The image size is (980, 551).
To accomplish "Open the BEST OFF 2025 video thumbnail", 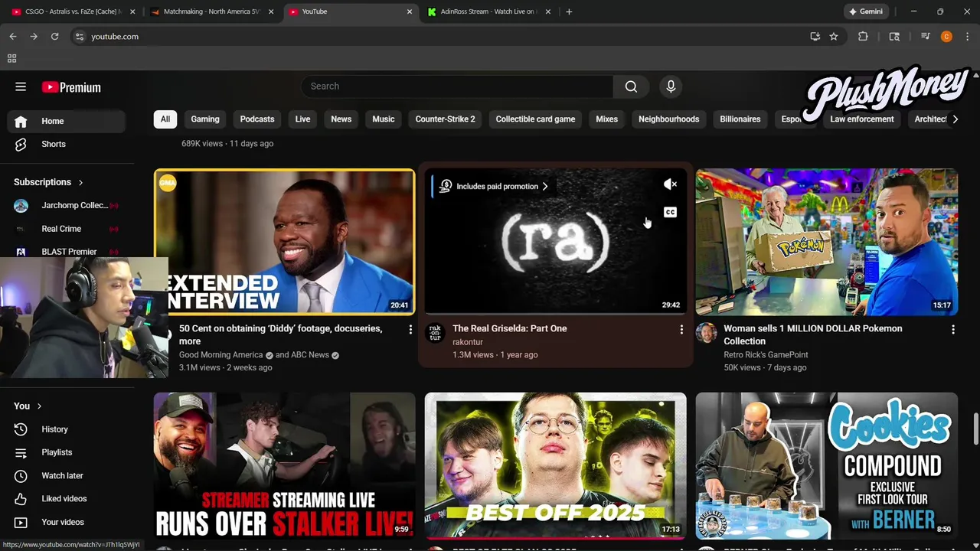I will [555, 466].
